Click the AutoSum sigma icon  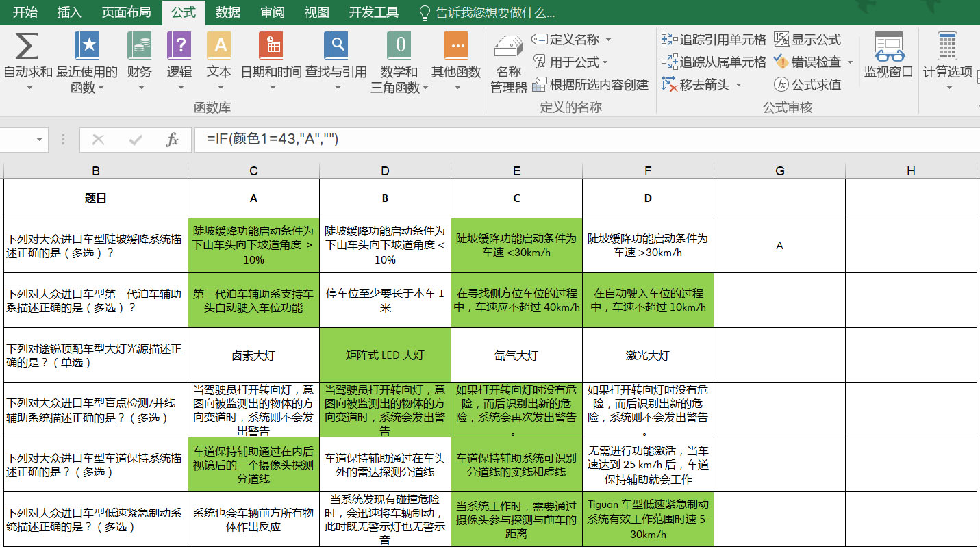click(27, 47)
